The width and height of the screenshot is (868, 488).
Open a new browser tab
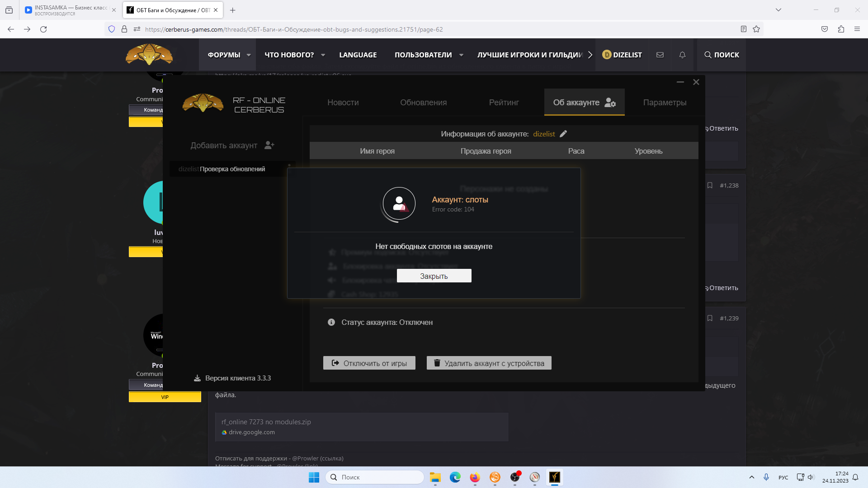point(232,10)
